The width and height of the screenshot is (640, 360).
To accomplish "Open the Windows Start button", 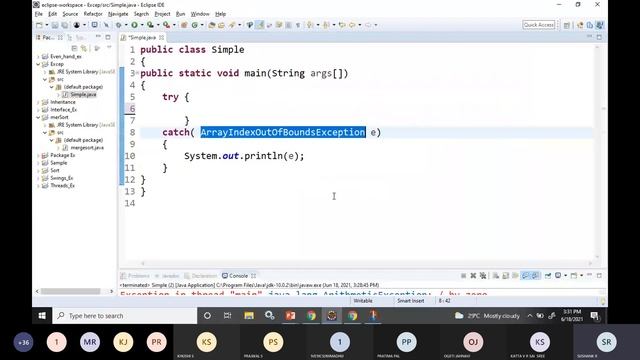I will tap(42, 316).
